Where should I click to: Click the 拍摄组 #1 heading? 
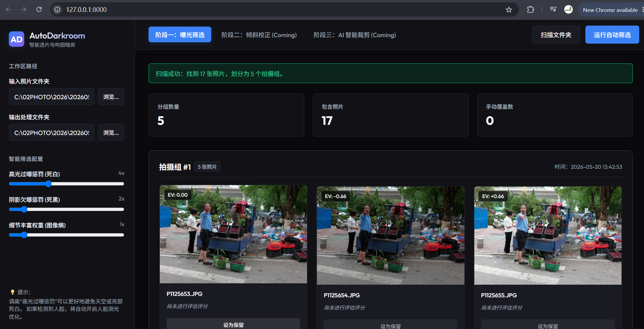click(175, 167)
